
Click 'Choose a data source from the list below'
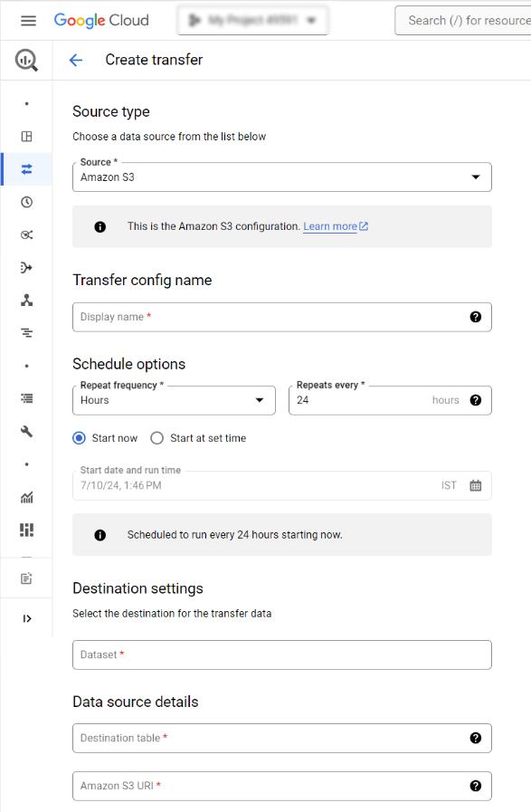(x=169, y=136)
